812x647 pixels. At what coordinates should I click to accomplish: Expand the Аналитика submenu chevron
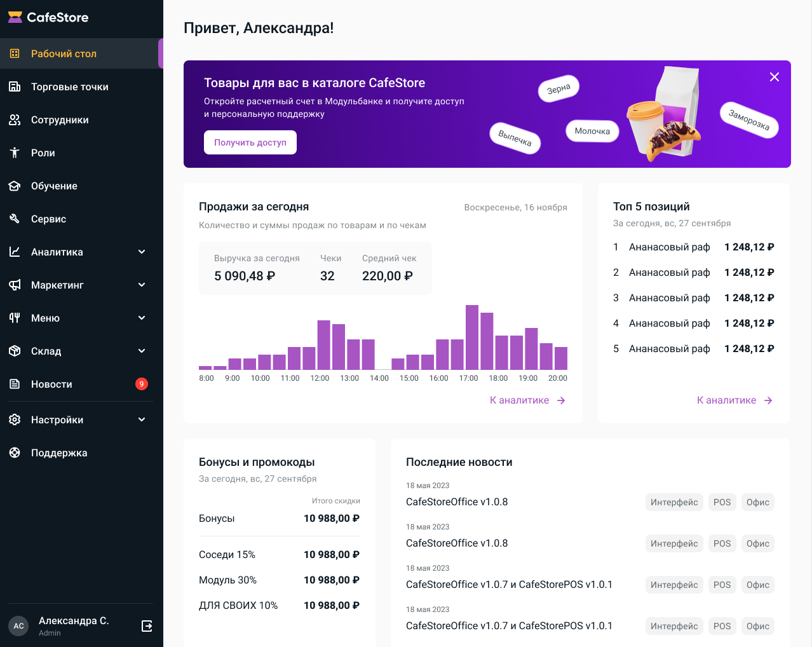tap(142, 252)
